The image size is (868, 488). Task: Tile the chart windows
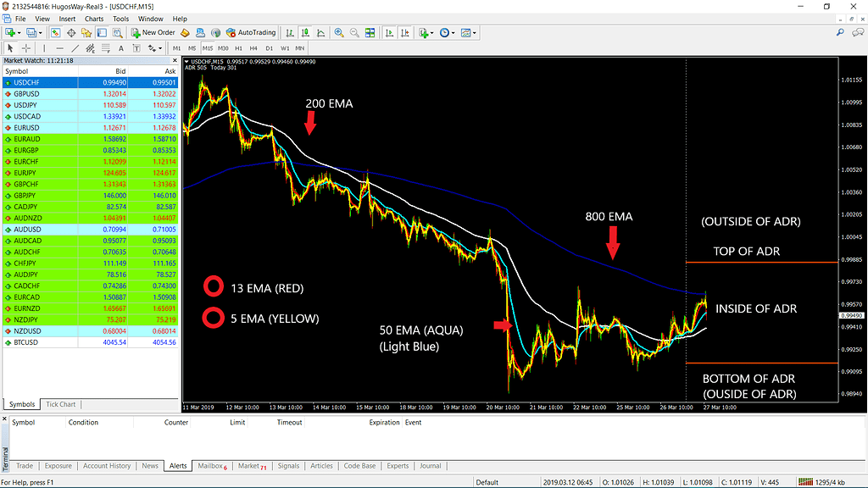[371, 33]
